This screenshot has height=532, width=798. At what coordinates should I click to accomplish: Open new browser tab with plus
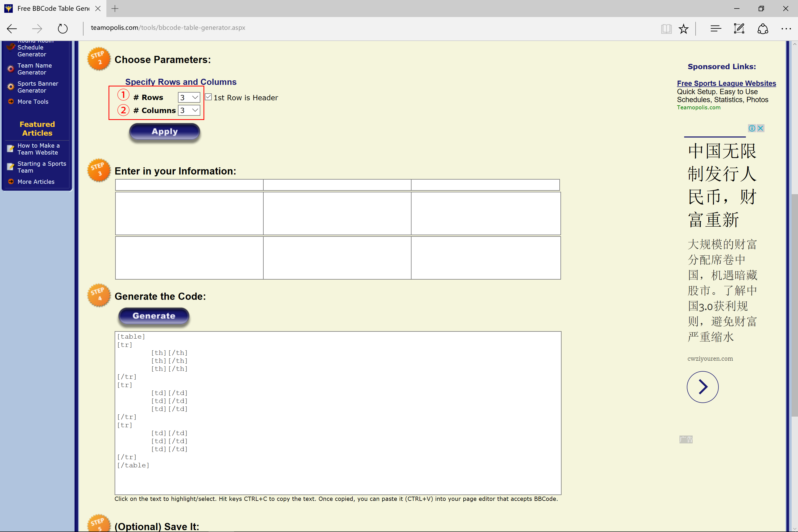(x=115, y=9)
